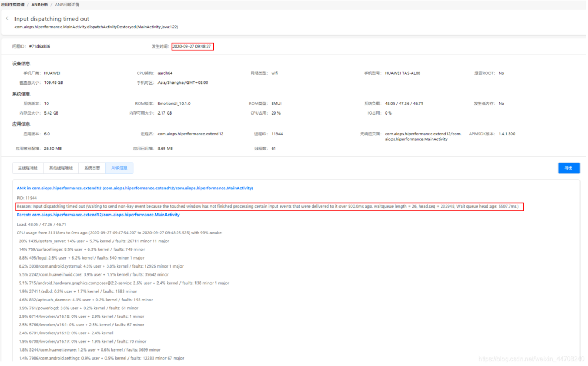Click the blue 'ANR in com.aiops.hiperformance.extend12' line
This screenshot has height=366, width=588.
pos(134,188)
